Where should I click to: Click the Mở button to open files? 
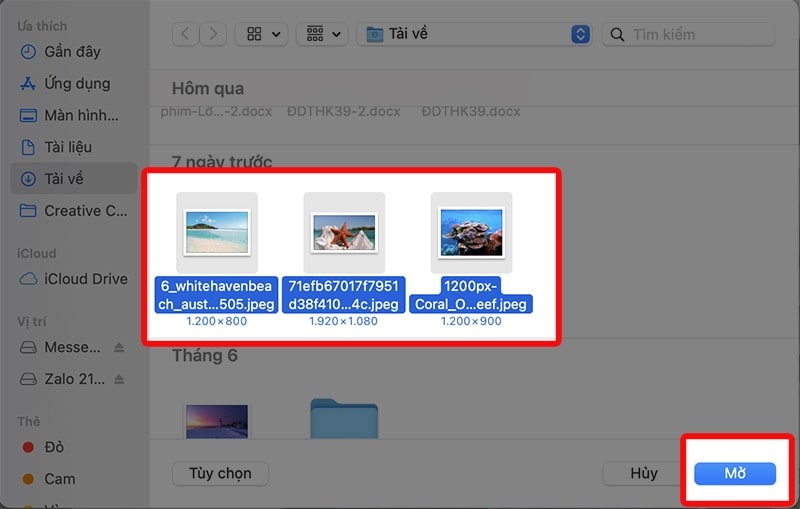735,473
